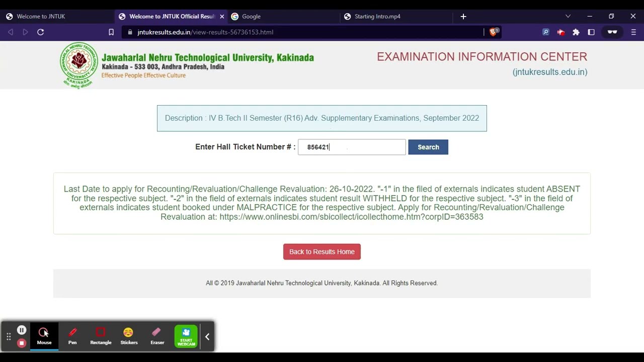Image resolution: width=644 pixels, height=362 pixels.
Task: Open the tab search dropdown
Action: [x=568, y=17]
